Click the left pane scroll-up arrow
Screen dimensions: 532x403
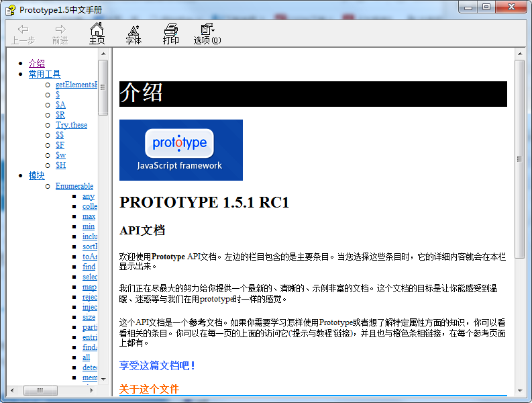(x=103, y=54)
